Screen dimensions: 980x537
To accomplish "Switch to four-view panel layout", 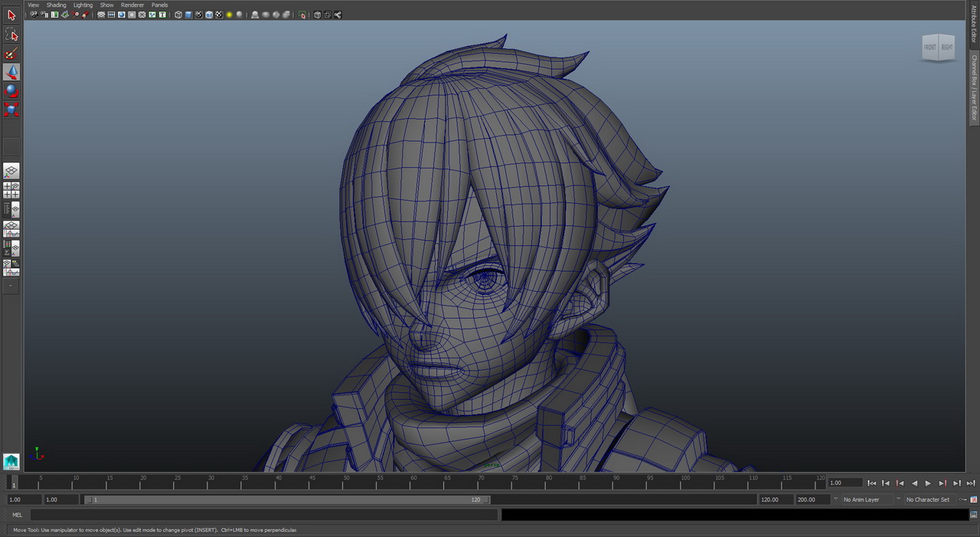I will coord(11,190).
